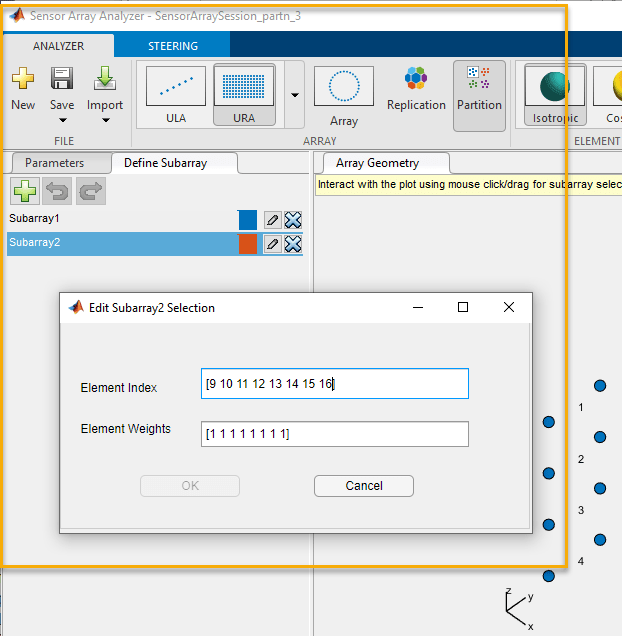
Task: Select the Subarray1 row
Action: [x=155, y=219]
